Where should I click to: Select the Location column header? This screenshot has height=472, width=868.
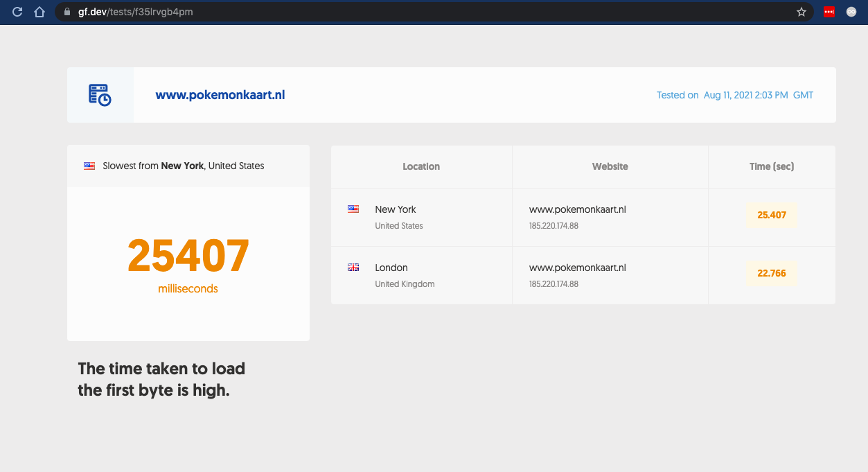point(421,166)
